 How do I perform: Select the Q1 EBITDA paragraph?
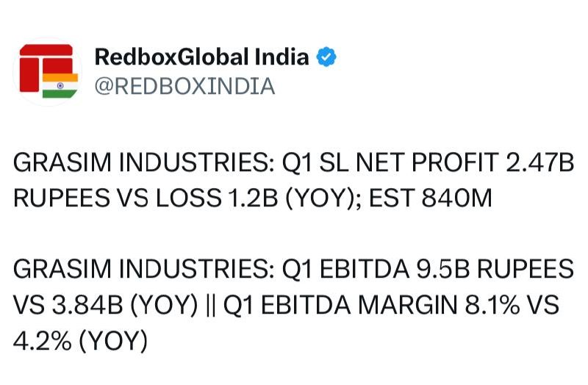pos(293,305)
